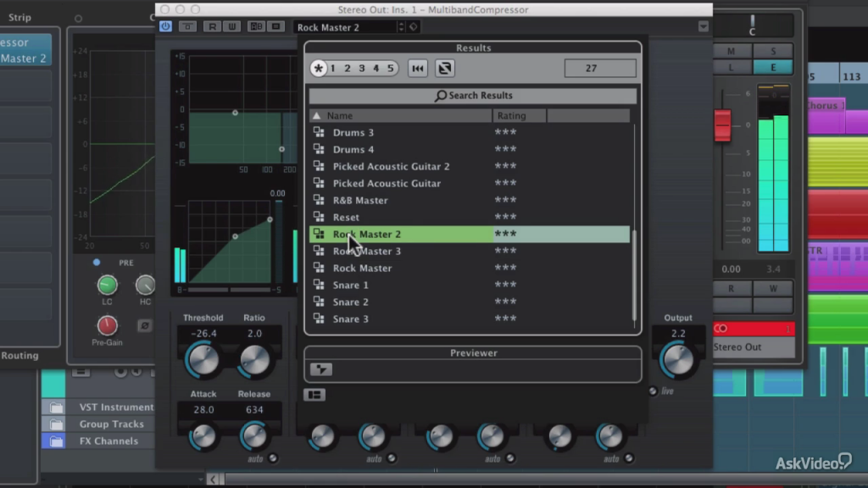Toggle the window layout icon below Previewer

click(x=314, y=395)
